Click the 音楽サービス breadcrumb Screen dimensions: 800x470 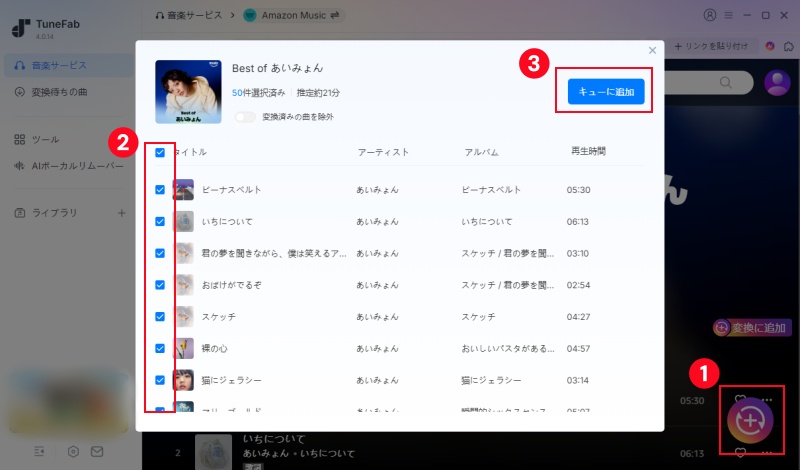189,15
